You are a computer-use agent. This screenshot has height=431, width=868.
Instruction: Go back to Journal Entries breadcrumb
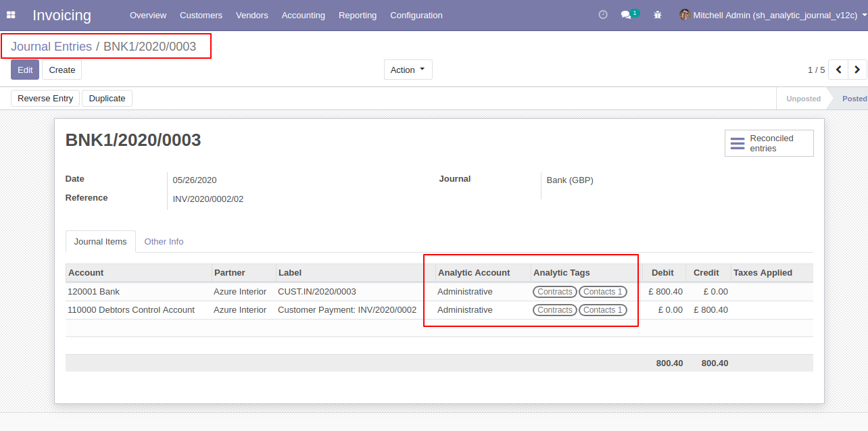click(x=51, y=47)
